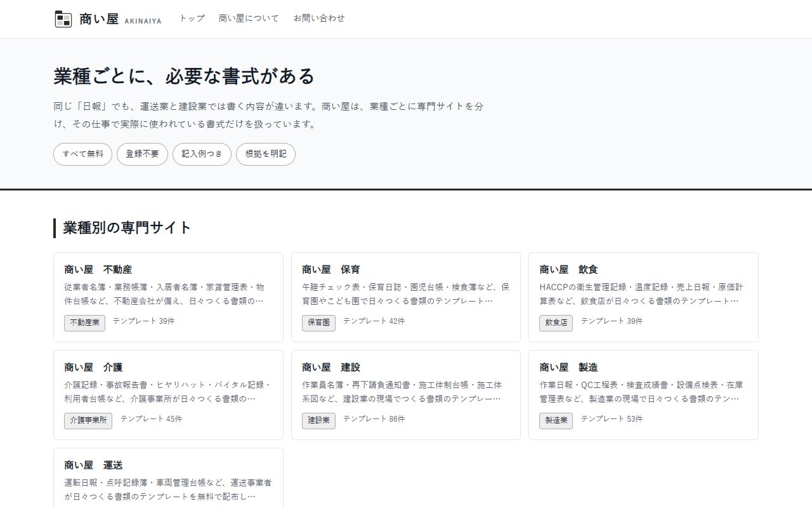This screenshot has height=508, width=812.
Task: Open the トップ menu item
Action: point(192,18)
